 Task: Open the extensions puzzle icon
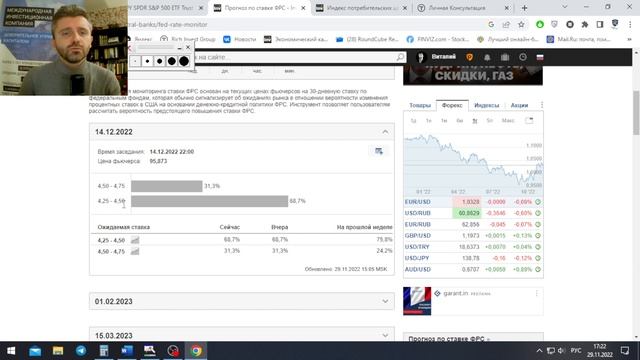585,24
